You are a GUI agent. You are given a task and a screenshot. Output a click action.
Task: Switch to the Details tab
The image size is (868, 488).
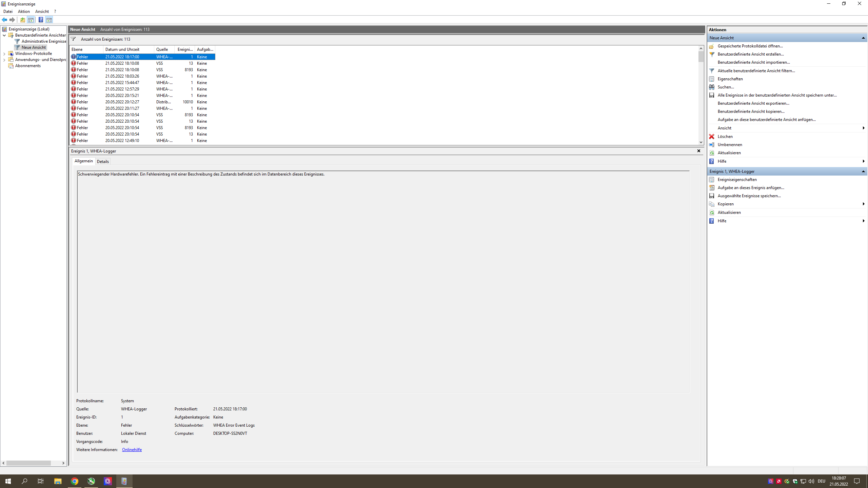click(x=103, y=162)
